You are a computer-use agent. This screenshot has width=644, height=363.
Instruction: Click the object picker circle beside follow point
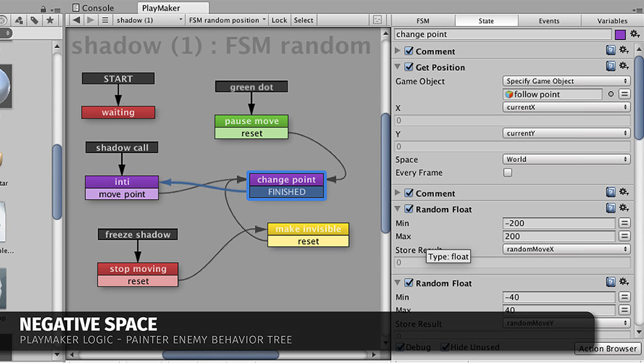[611, 94]
